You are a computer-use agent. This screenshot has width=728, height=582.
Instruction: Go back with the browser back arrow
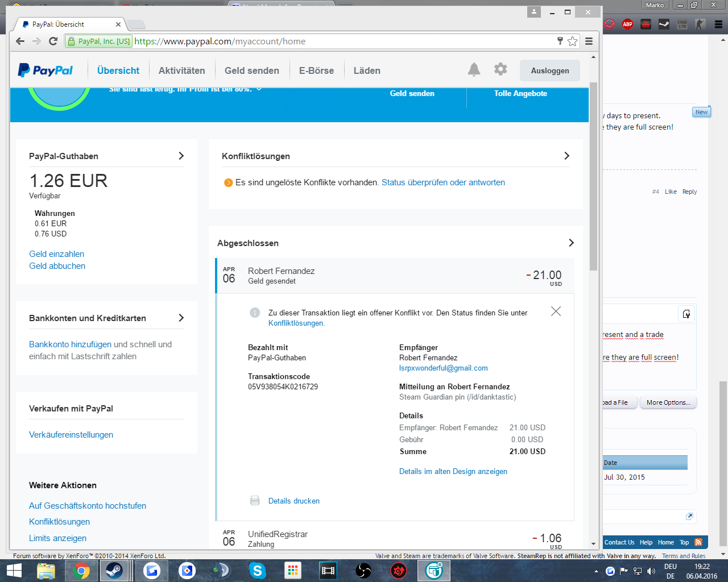pos(20,41)
